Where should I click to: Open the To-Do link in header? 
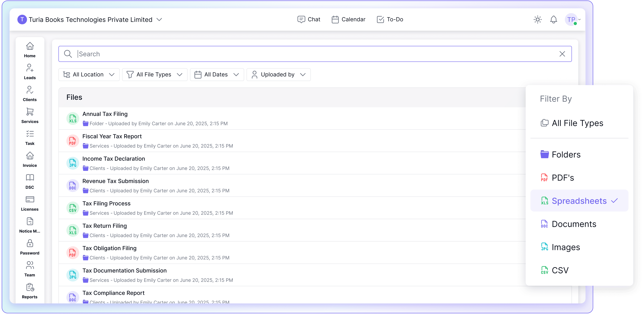[x=390, y=19]
